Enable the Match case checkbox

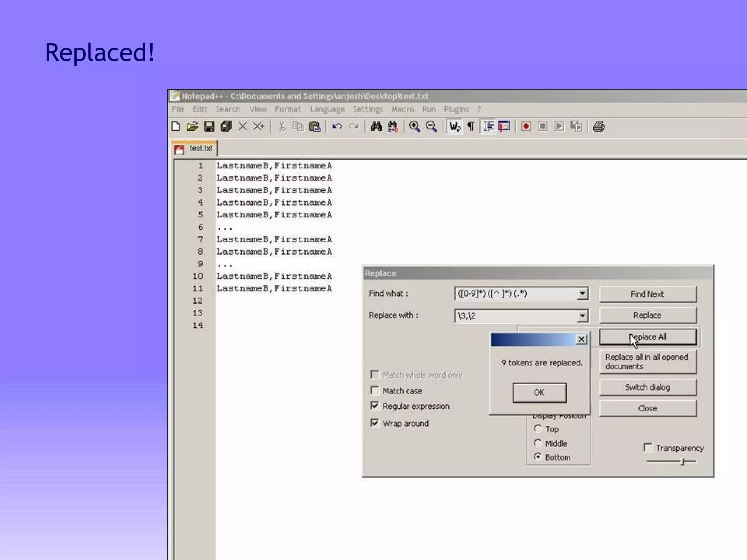click(375, 390)
